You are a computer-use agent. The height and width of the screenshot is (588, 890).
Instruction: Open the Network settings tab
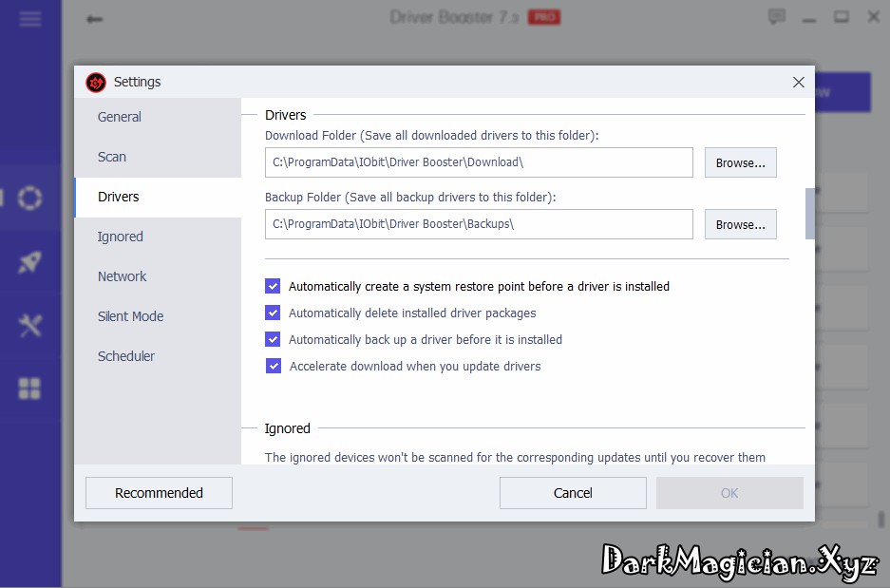click(158, 276)
